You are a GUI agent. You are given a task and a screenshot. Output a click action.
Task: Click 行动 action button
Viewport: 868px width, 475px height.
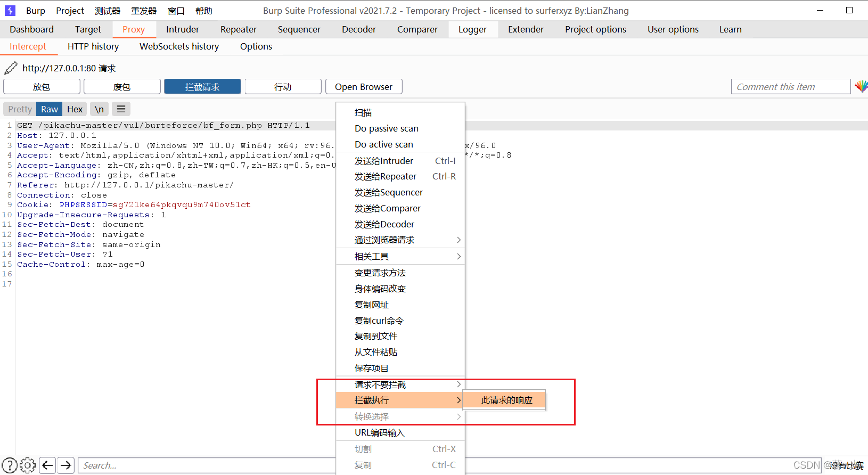pos(283,87)
